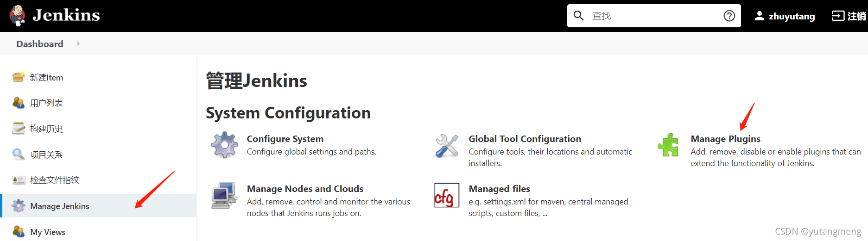Open the Manage Plugins link
Viewport: 868px width, 241px height.
(725, 139)
